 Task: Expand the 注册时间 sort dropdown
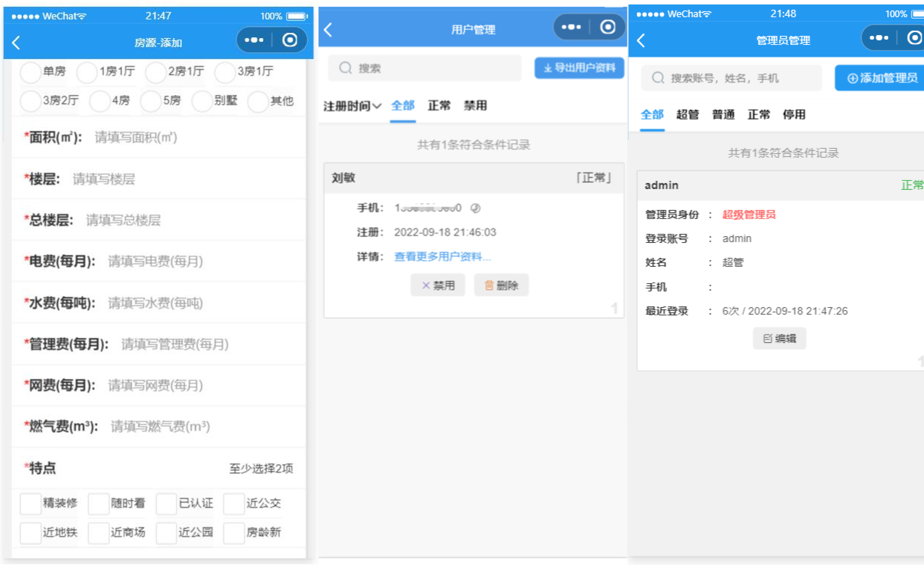(352, 106)
